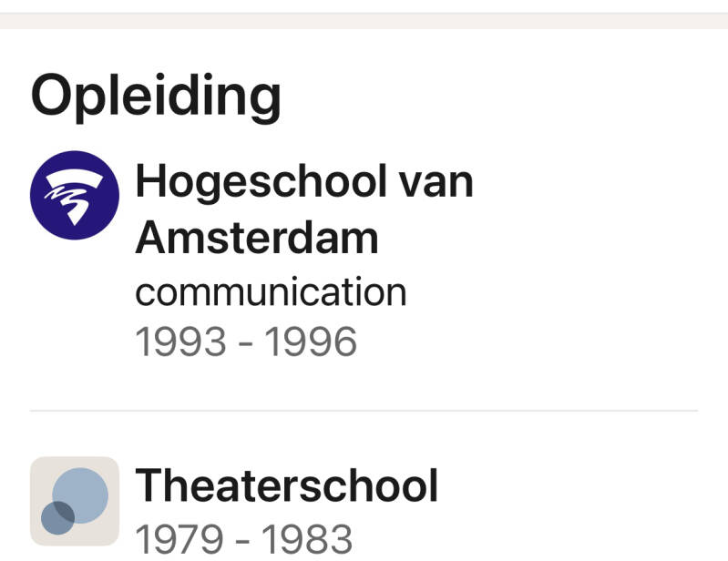Click the divider line between education entries
The image size is (728, 561).
click(364, 411)
